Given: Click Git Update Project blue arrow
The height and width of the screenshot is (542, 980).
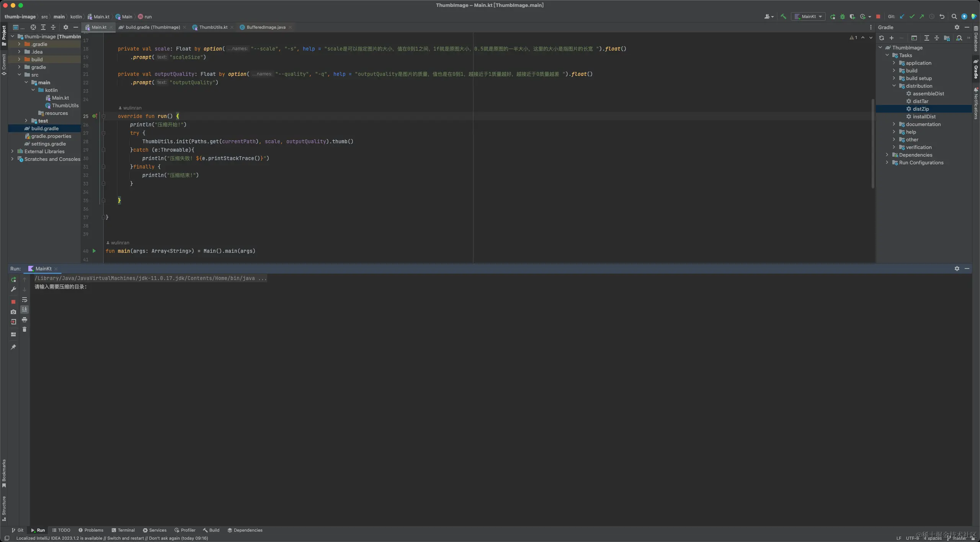Looking at the screenshot, I should [902, 16].
